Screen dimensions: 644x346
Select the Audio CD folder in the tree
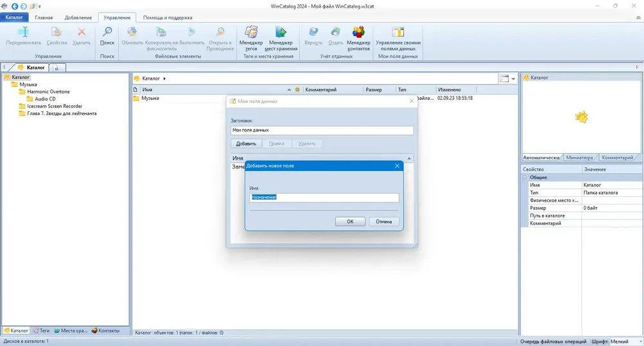(x=45, y=99)
